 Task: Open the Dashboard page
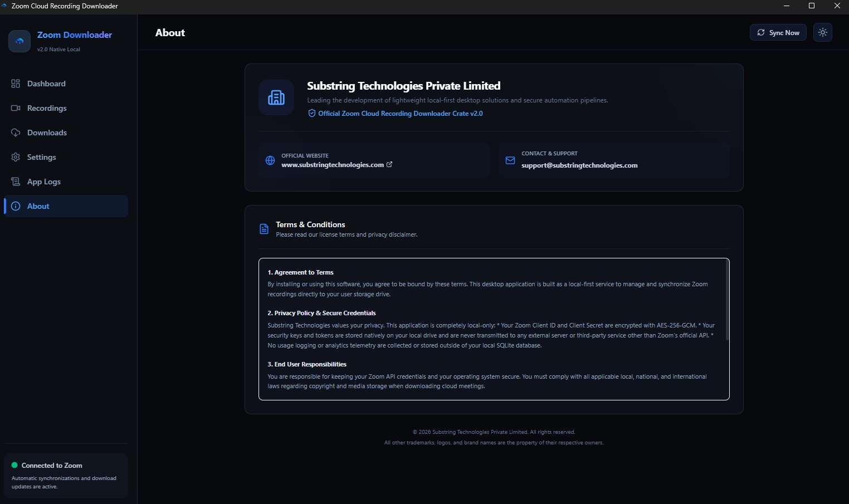66,84
